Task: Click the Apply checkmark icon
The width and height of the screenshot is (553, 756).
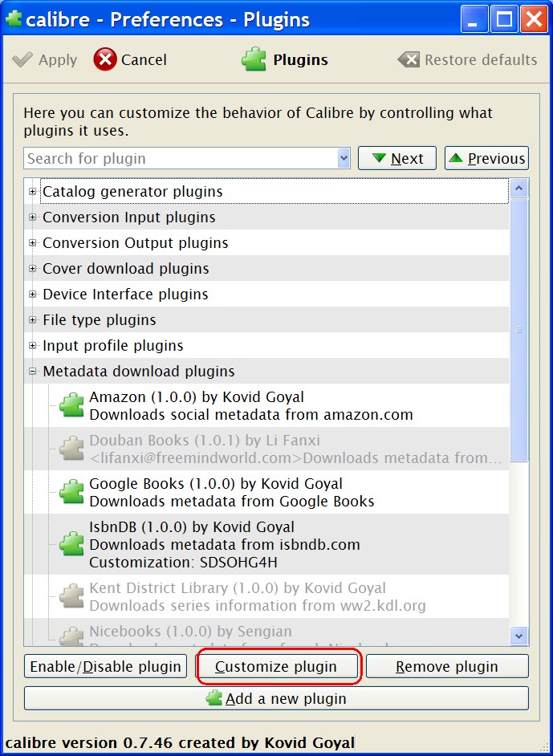Action: [x=22, y=59]
